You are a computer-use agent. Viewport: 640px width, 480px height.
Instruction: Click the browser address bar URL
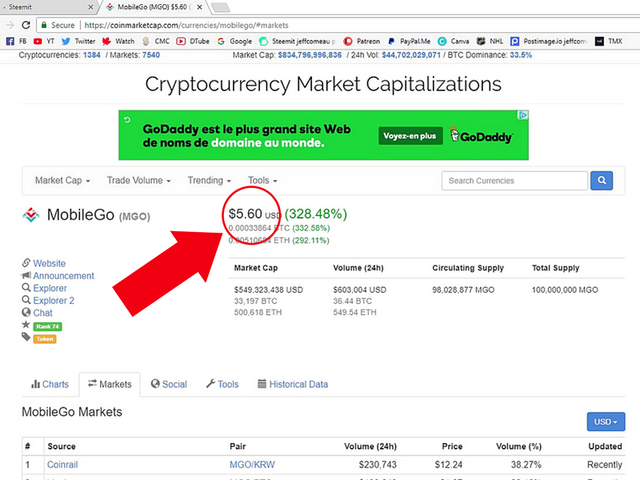186,25
